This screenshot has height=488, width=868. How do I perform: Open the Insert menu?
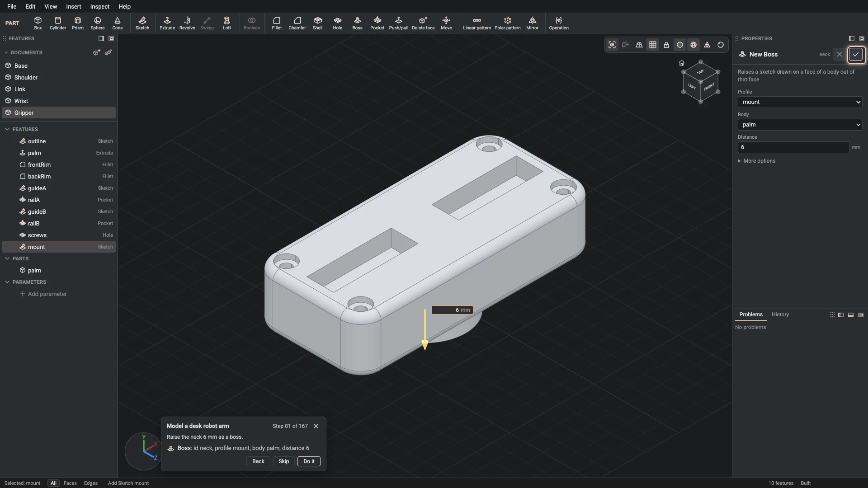[x=74, y=6]
